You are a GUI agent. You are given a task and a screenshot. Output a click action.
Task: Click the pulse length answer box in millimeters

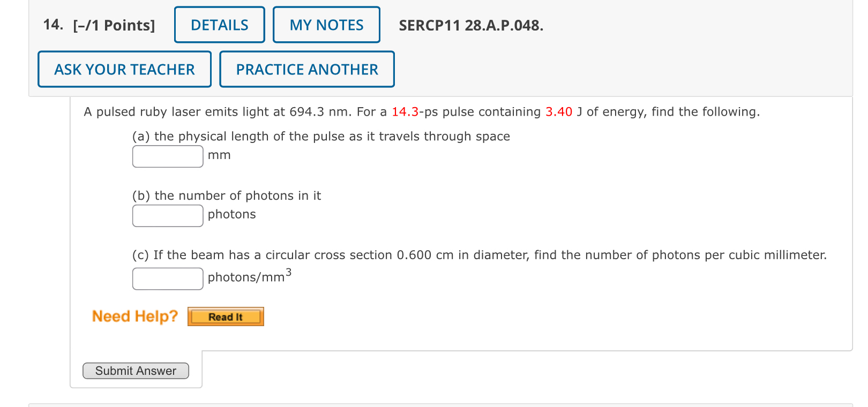(167, 156)
